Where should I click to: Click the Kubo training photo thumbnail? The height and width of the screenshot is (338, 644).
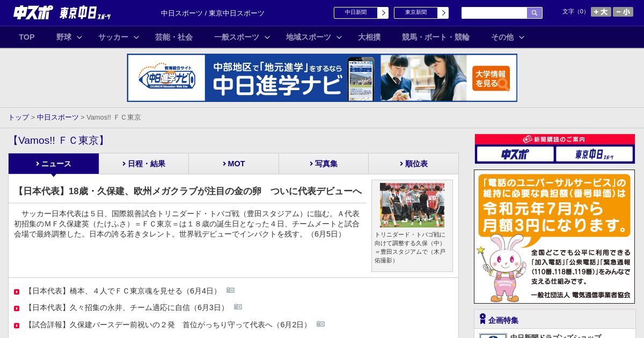pos(412,205)
